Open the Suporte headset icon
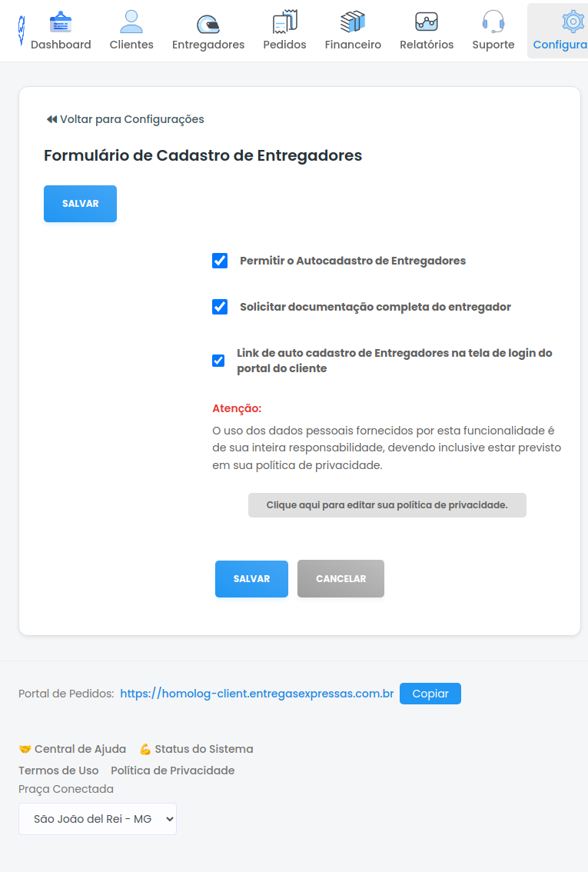588x872 pixels. (x=493, y=22)
